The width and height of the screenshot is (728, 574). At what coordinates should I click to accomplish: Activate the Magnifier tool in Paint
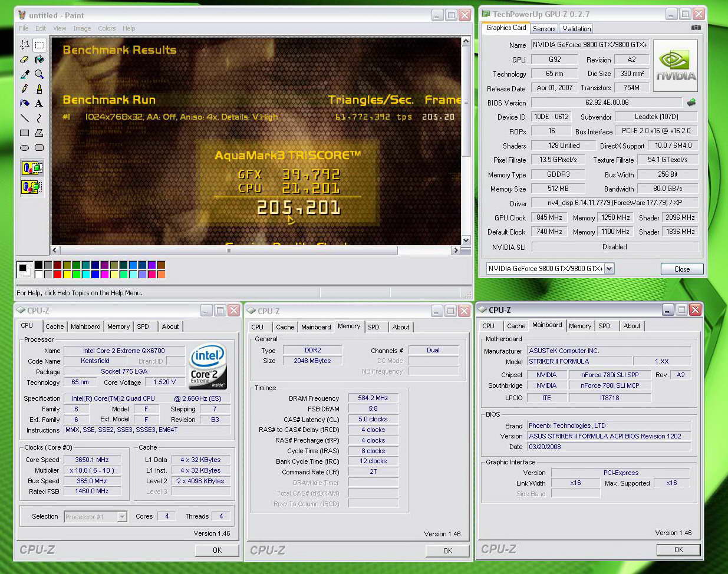tap(39, 74)
